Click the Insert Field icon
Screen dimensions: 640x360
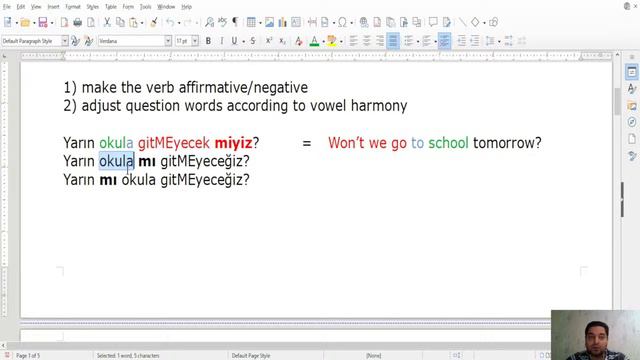pyautogui.click(x=325, y=22)
